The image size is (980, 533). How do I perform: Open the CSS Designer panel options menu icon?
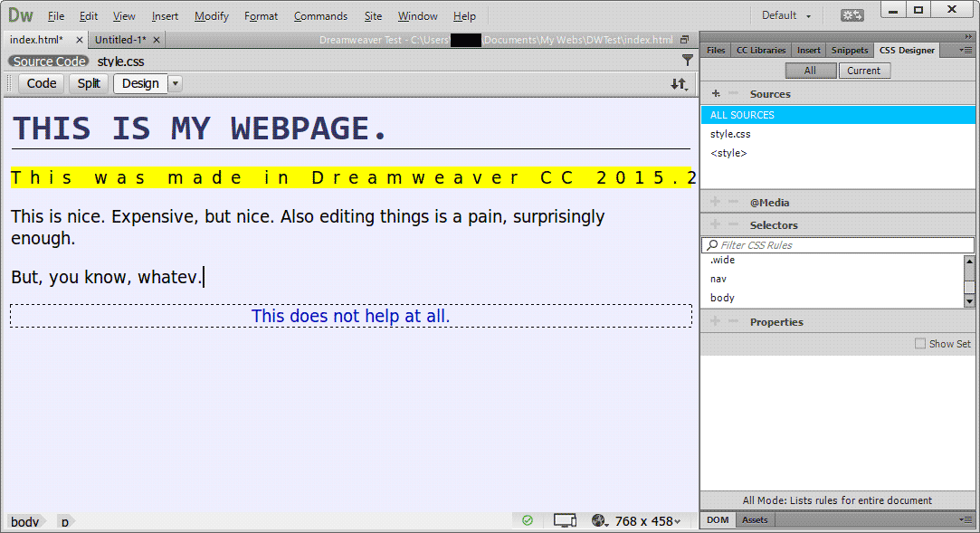pos(966,50)
